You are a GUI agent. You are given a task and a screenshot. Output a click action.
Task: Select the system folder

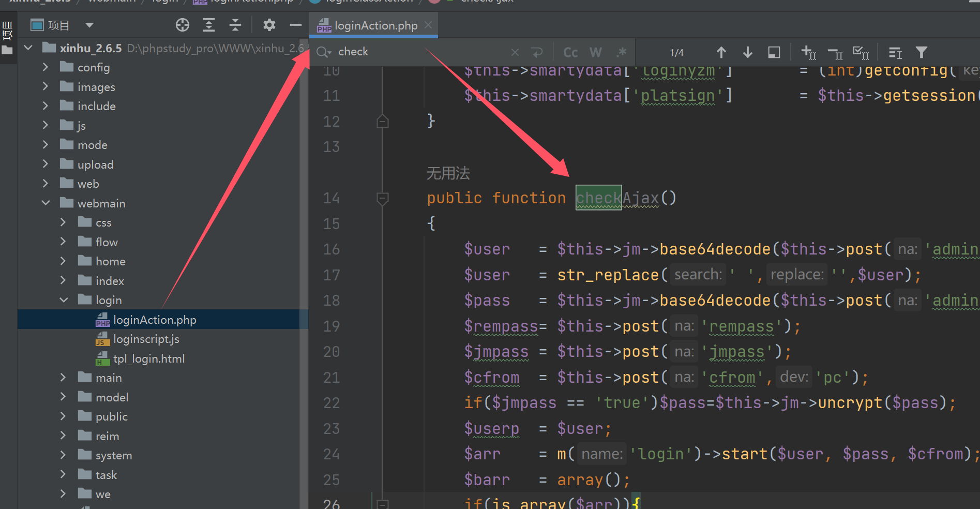click(x=114, y=455)
